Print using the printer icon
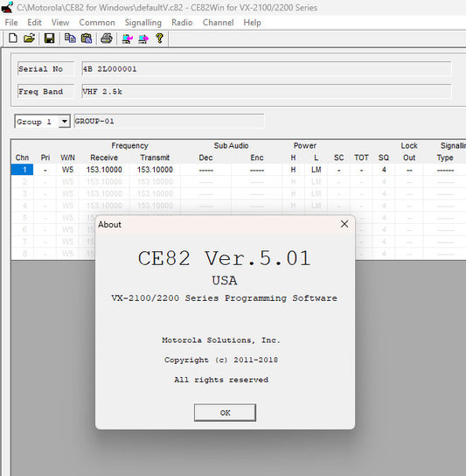This screenshot has height=476, width=466. click(x=107, y=38)
